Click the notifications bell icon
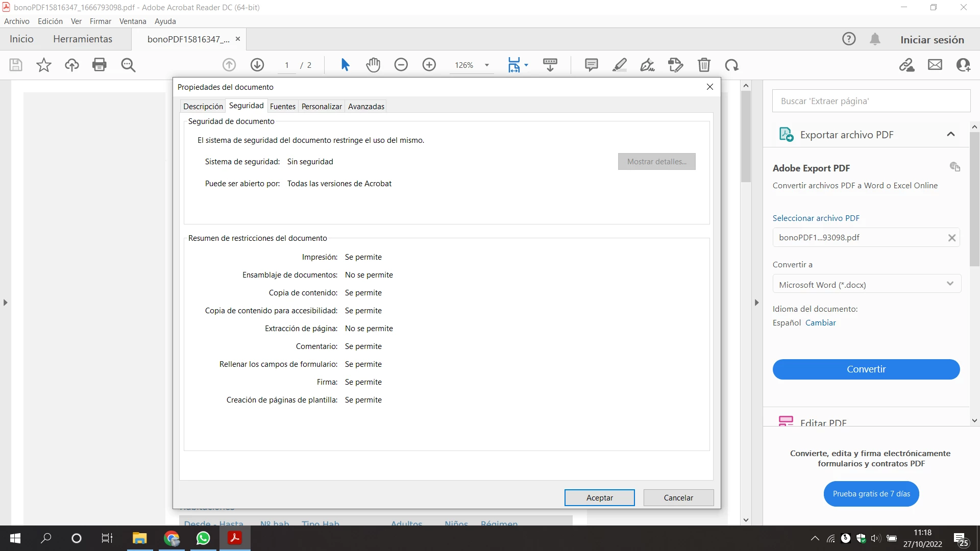 point(875,39)
